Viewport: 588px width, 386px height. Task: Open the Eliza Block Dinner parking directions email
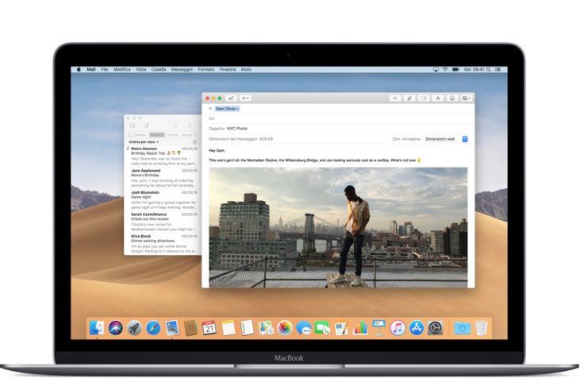(163, 244)
